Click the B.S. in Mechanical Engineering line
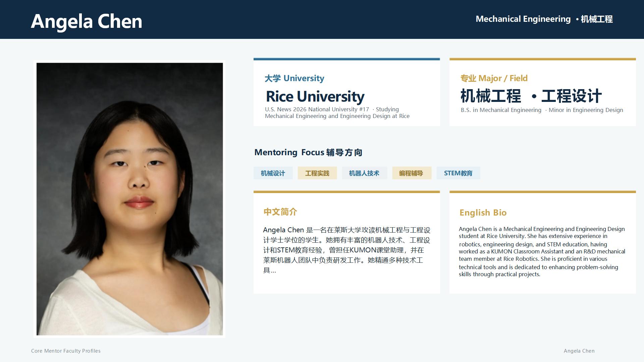This screenshot has height=362, width=644. point(542,110)
